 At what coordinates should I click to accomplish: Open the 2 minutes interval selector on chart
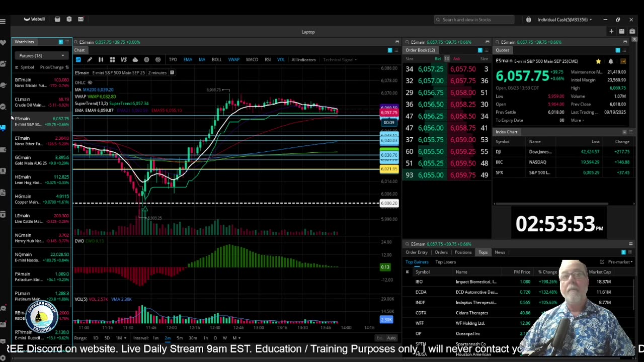(x=157, y=73)
